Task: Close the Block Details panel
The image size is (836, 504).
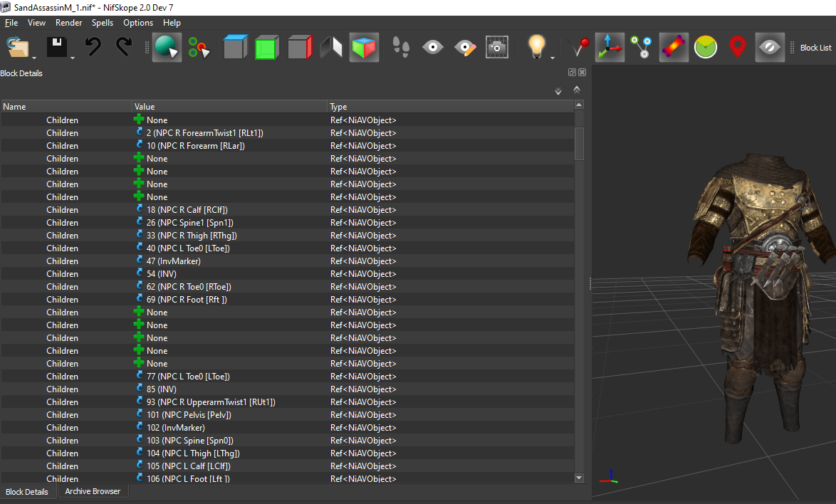Action: (x=582, y=73)
